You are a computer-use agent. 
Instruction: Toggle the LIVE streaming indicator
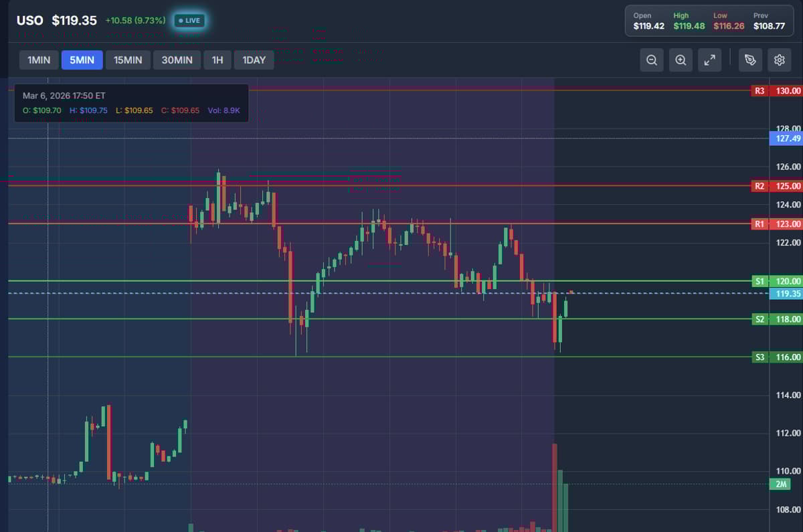coord(189,20)
